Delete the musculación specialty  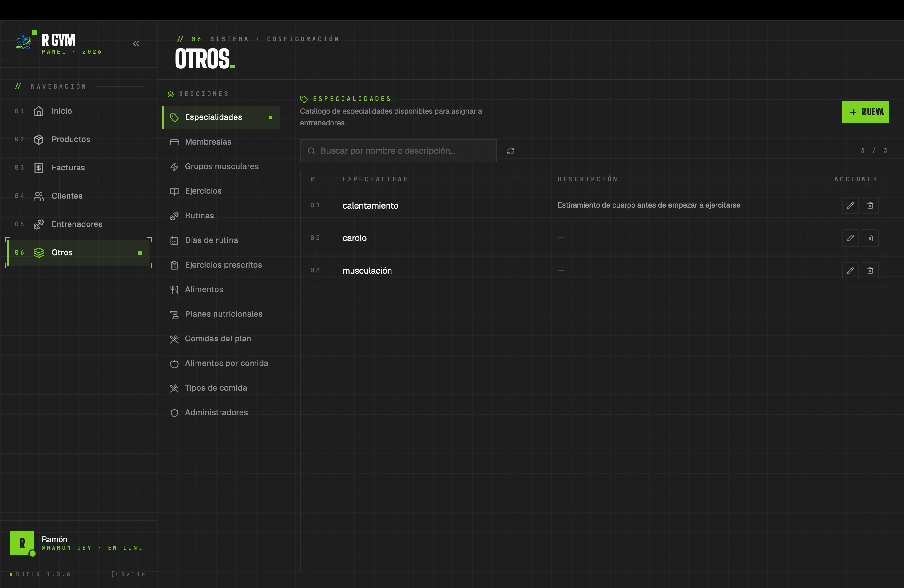click(870, 271)
